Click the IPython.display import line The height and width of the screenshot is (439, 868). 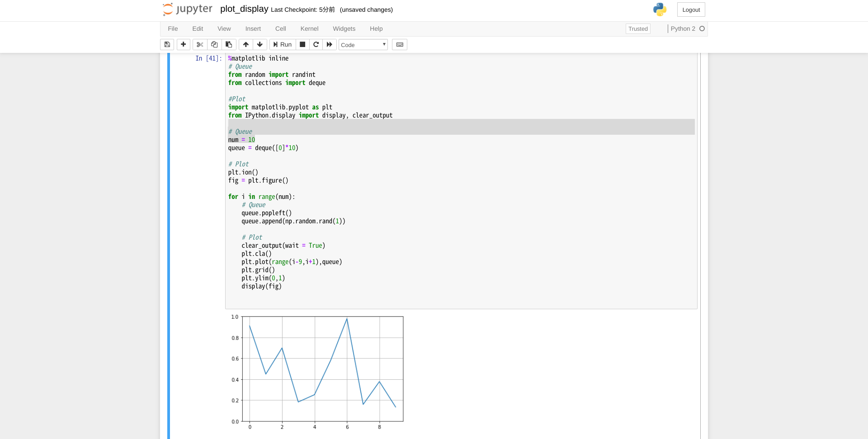[310, 115]
